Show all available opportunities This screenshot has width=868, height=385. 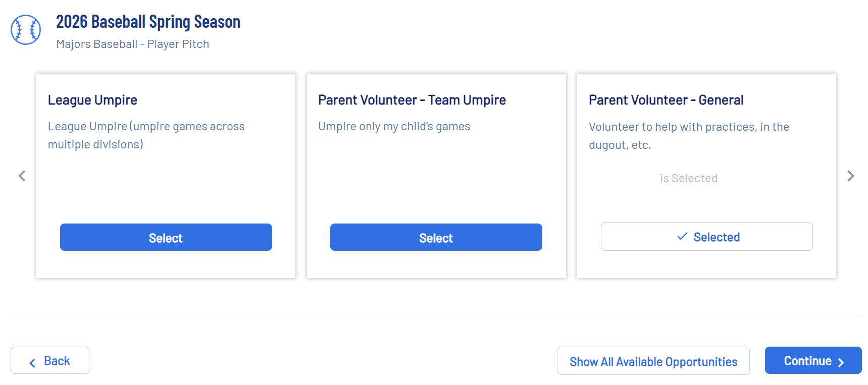pyautogui.click(x=653, y=361)
